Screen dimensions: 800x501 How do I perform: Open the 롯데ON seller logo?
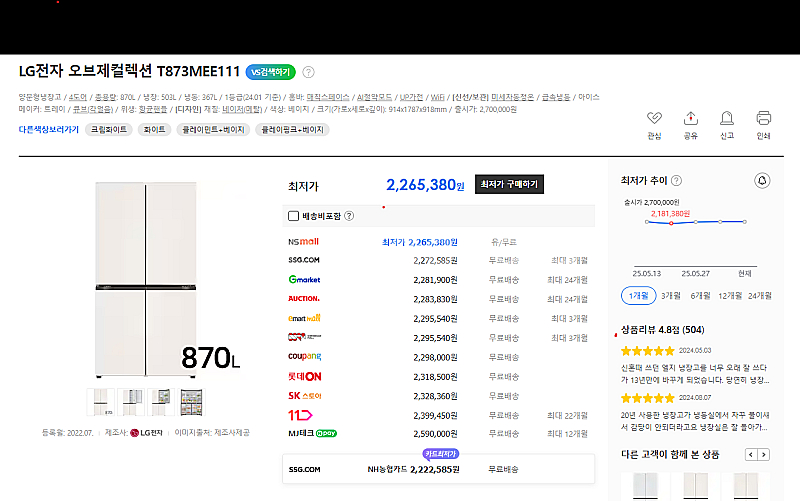click(304, 377)
